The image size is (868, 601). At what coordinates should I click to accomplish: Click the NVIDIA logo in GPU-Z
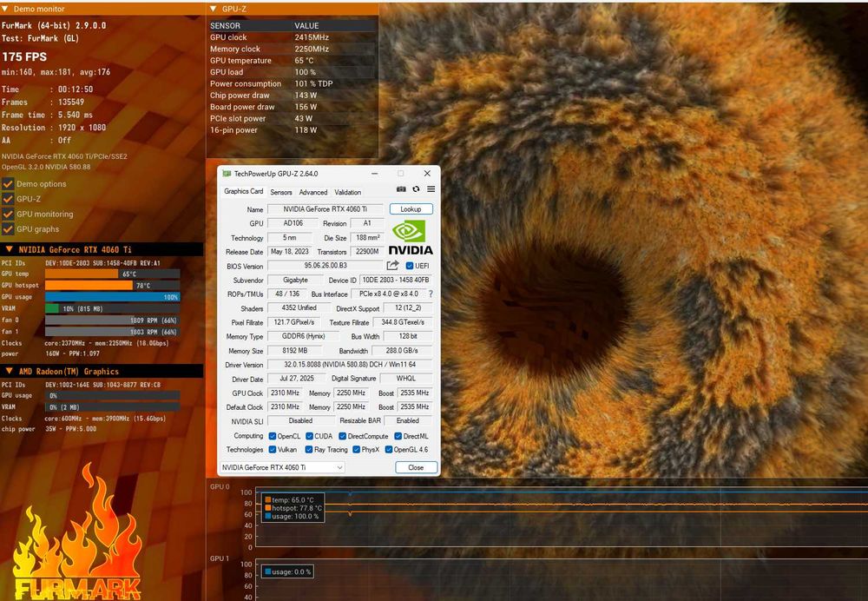click(x=411, y=238)
